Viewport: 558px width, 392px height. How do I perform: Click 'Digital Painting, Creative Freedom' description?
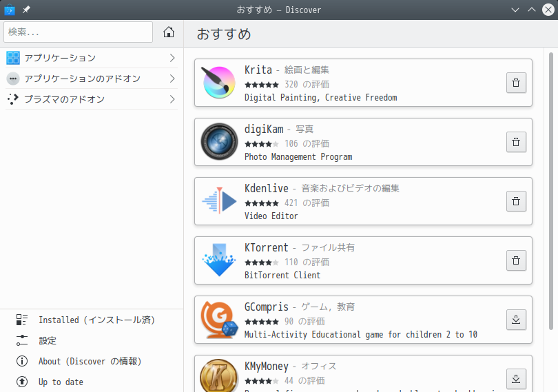coord(320,98)
